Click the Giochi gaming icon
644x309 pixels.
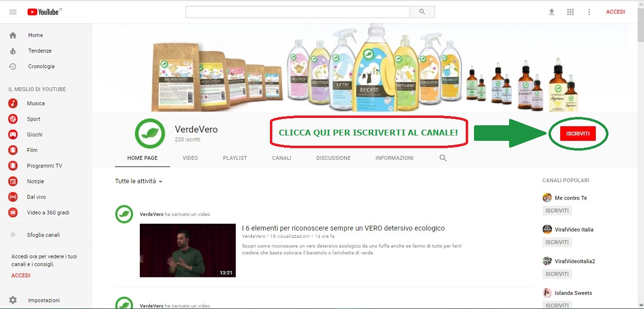tap(13, 135)
